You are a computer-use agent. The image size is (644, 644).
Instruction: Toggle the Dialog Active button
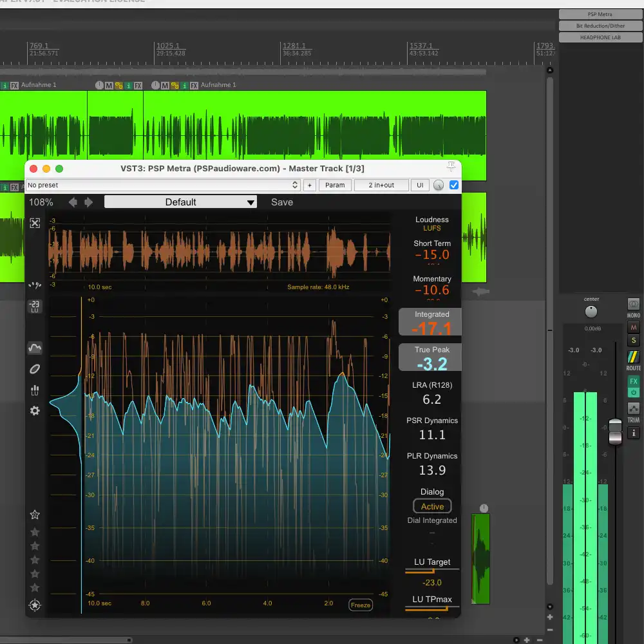(x=432, y=506)
